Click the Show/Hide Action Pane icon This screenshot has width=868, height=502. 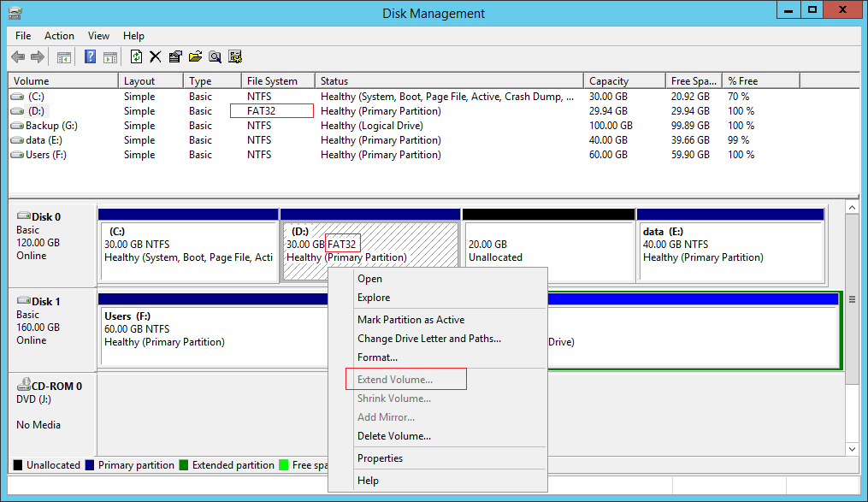[x=109, y=57]
